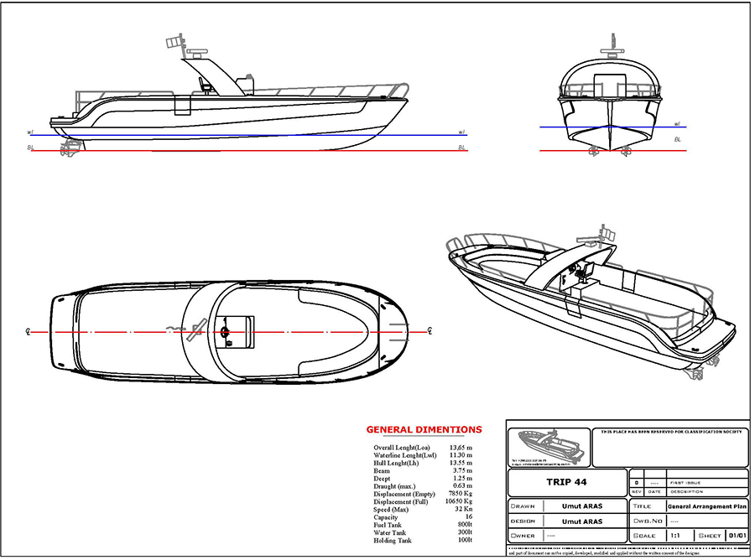Select the 'Capacity' label

pos(386,517)
